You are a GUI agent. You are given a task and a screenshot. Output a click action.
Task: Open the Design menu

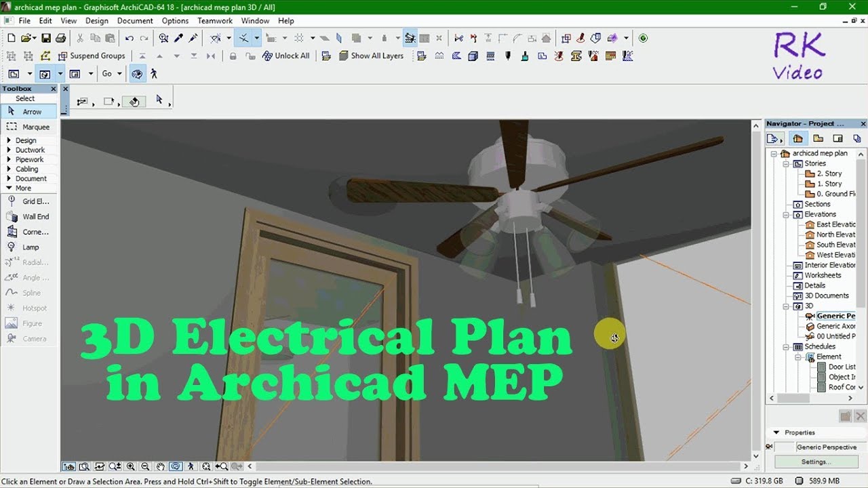coord(97,21)
